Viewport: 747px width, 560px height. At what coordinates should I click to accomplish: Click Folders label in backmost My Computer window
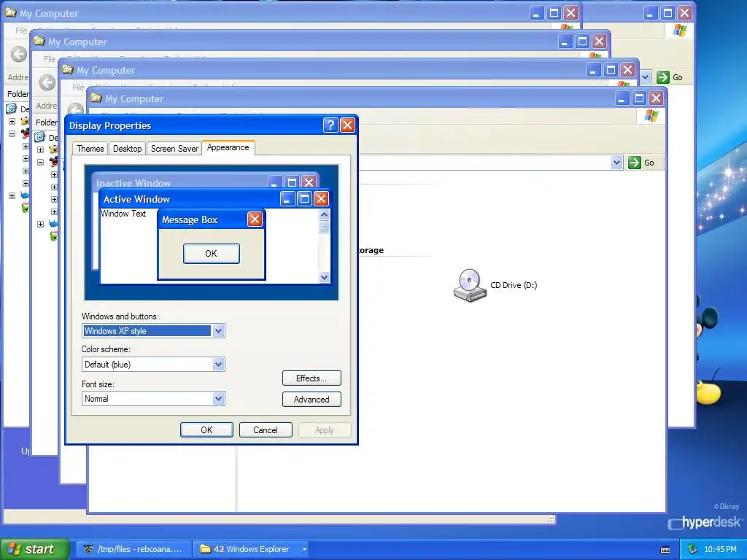pos(18,94)
